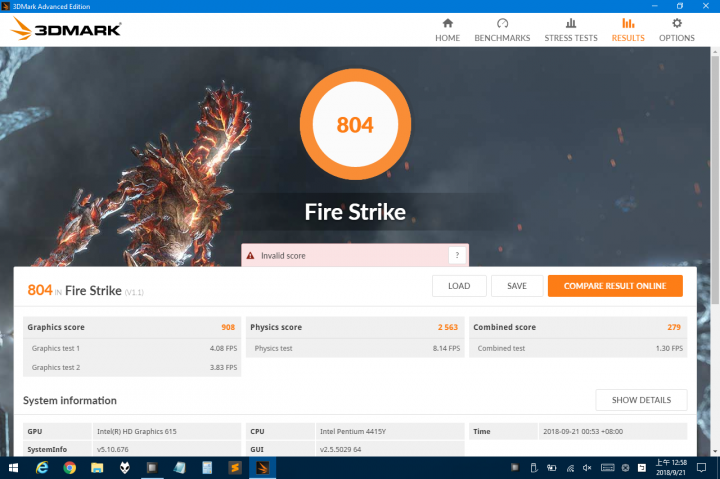Click the SAVE button

(x=517, y=286)
